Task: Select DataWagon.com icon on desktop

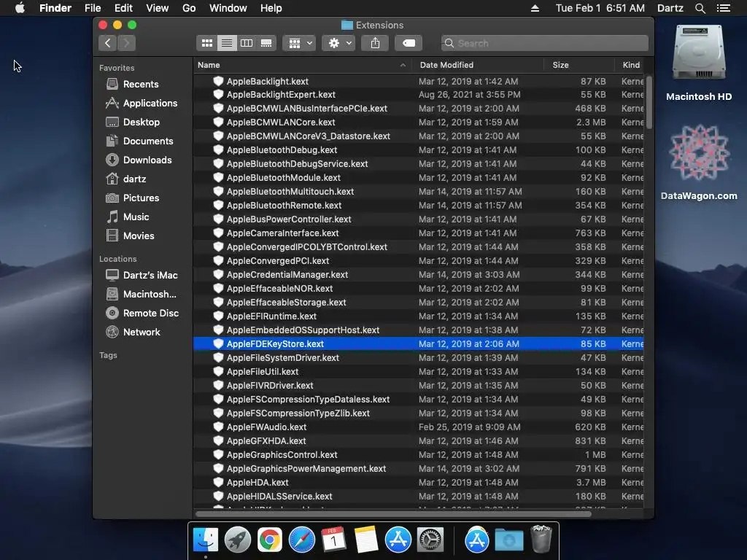Action: click(x=698, y=162)
